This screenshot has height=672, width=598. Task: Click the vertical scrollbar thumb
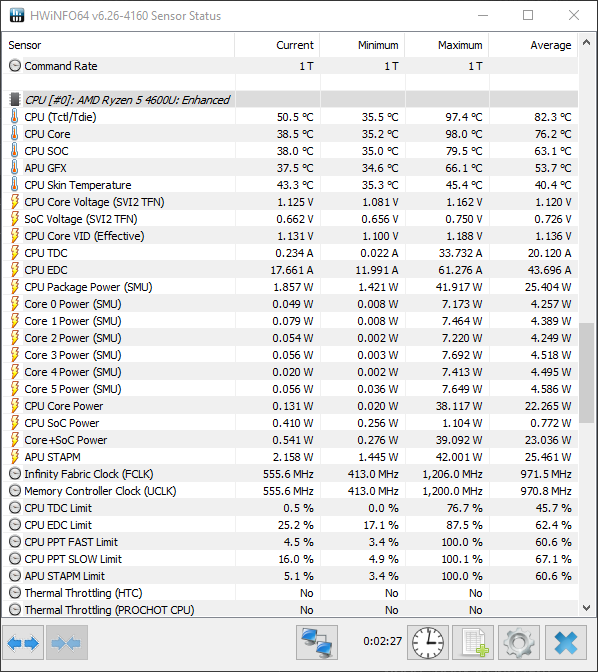tap(586, 373)
